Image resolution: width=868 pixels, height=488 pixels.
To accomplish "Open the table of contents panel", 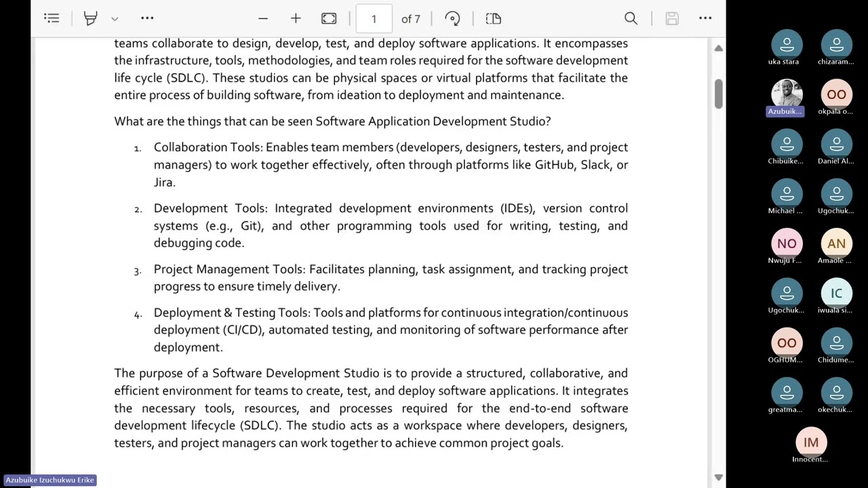I will click(52, 19).
